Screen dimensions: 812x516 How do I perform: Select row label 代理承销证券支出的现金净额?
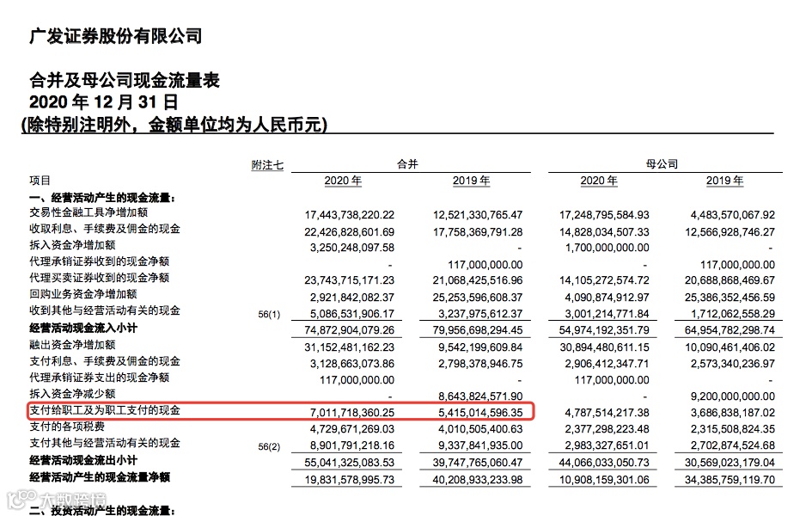coord(100,378)
